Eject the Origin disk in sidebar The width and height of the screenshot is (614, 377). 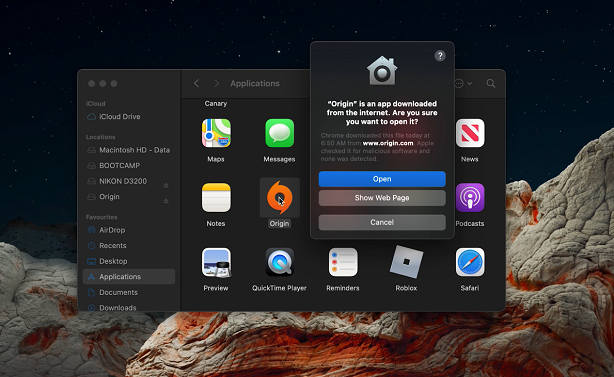[x=166, y=201]
